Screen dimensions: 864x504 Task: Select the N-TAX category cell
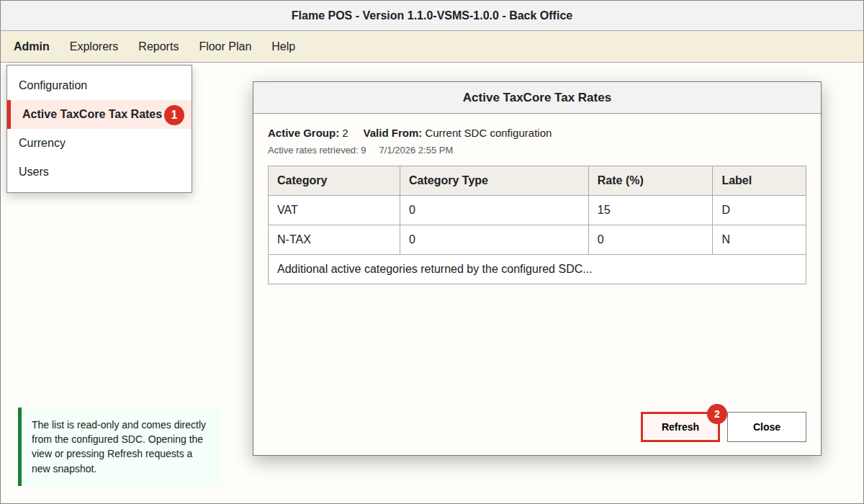(x=334, y=240)
